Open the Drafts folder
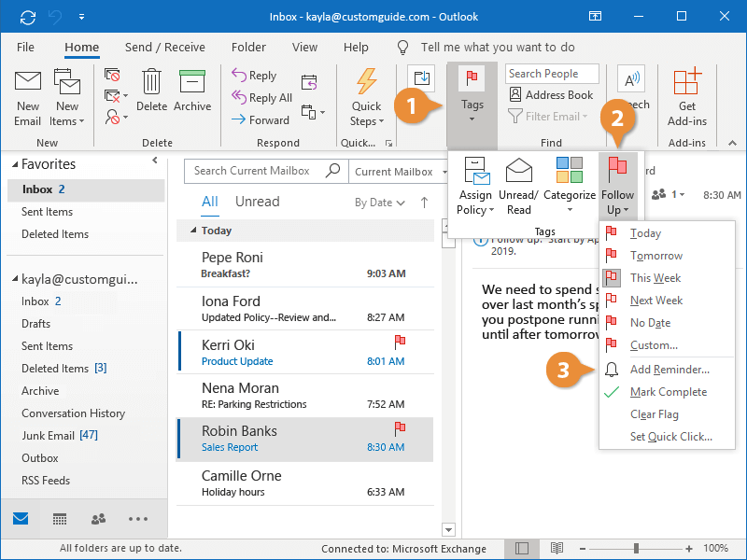This screenshot has height=560, width=747. click(x=35, y=324)
